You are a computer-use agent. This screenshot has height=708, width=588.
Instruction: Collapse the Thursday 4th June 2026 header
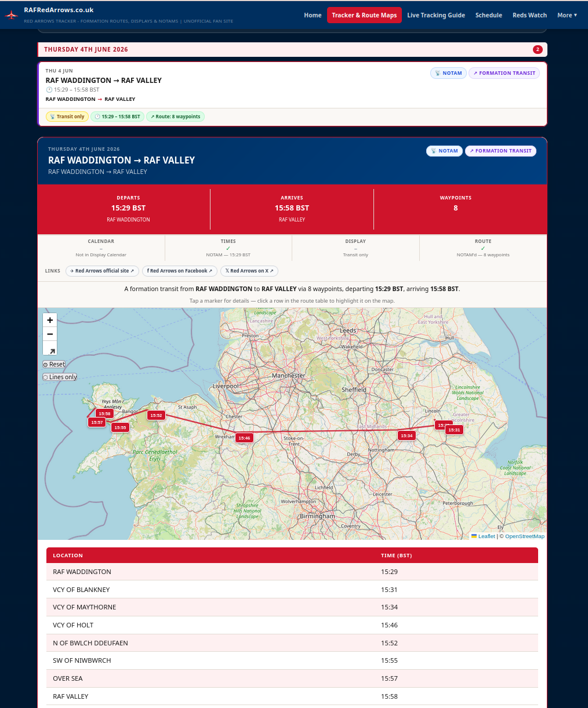coord(292,49)
